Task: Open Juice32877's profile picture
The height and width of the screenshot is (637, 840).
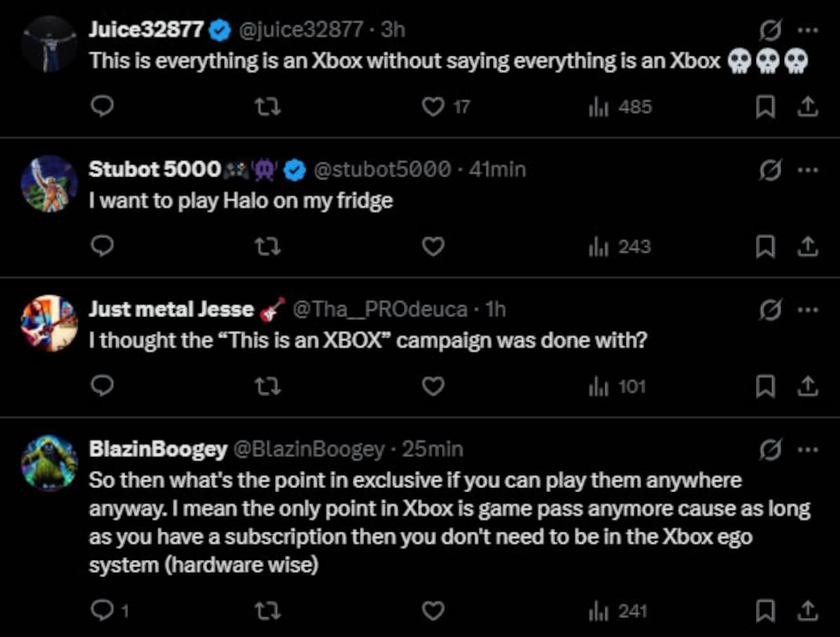Action: pos(49,43)
